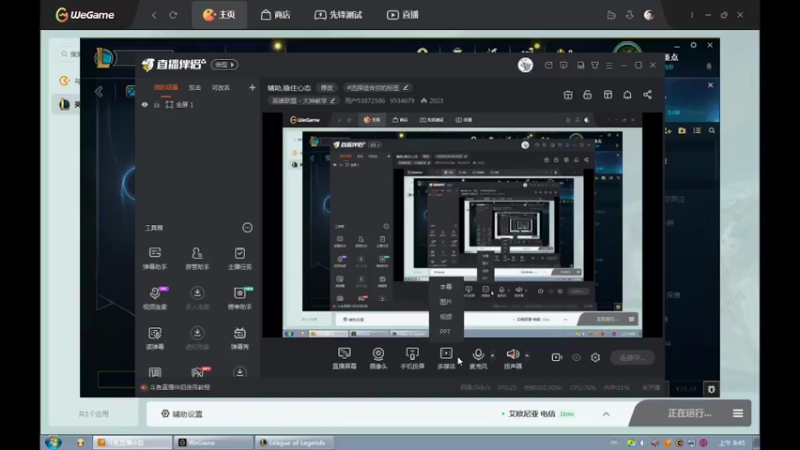Open the 房管助手 tool
This screenshot has width=800, height=450.
(x=197, y=258)
